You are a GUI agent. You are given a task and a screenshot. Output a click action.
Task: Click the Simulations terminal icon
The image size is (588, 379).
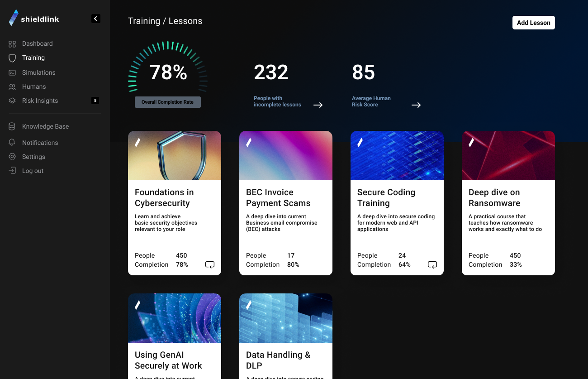point(12,72)
